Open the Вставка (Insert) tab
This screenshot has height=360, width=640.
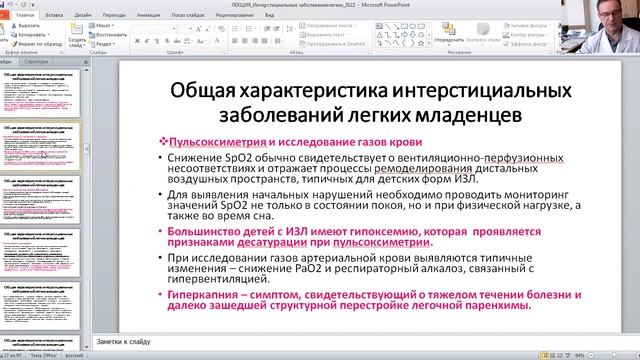[x=54, y=15]
